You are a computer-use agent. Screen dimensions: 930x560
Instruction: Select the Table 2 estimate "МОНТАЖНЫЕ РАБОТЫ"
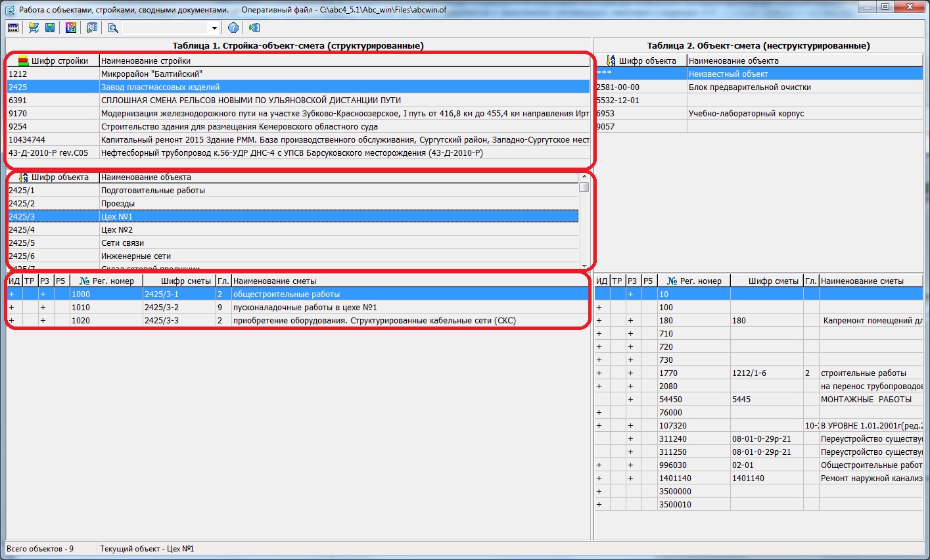pyautogui.click(x=758, y=399)
